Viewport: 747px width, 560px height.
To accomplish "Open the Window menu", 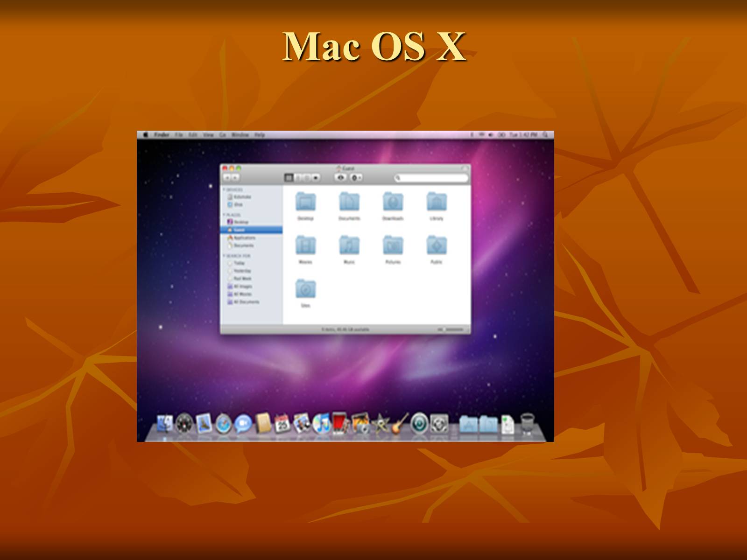I will tap(240, 135).
